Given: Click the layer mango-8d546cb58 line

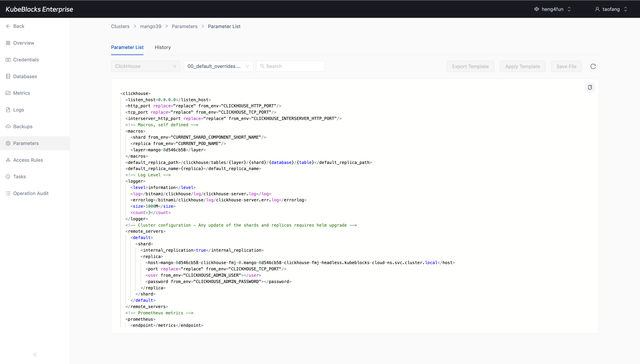Looking at the screenshot, I should click(x=168, y=150).
